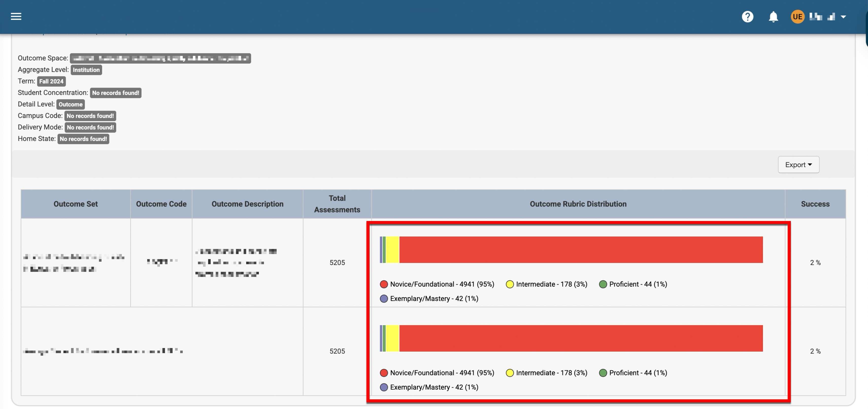
Task: Click the Fall 2024 term tag
Action: click(x=51, y=81)
